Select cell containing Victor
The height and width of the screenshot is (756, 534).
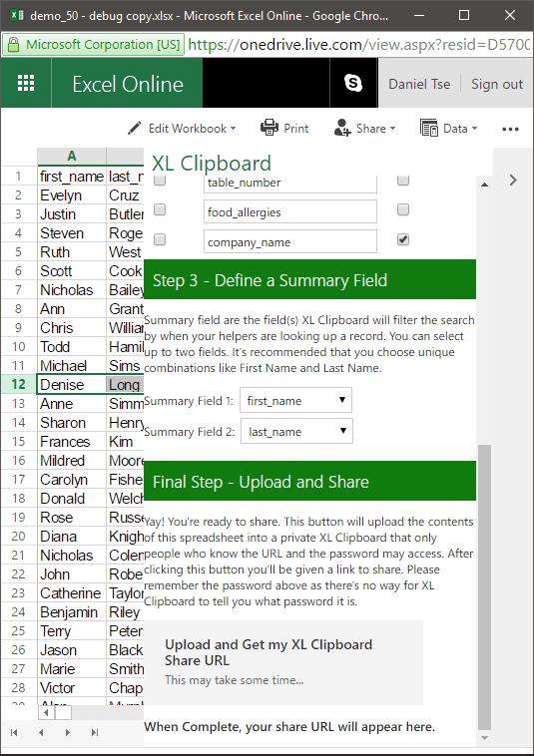pos(72,687)
